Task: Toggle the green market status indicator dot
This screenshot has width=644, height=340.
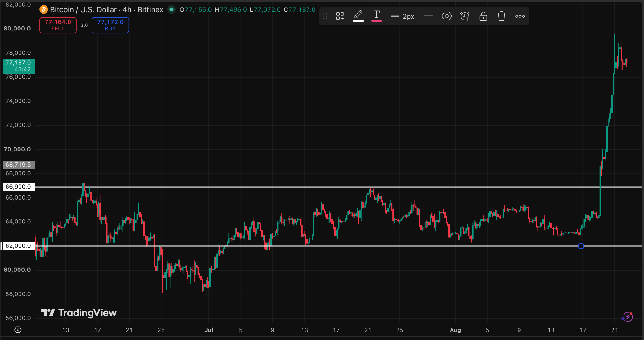Action: (171, 9)
